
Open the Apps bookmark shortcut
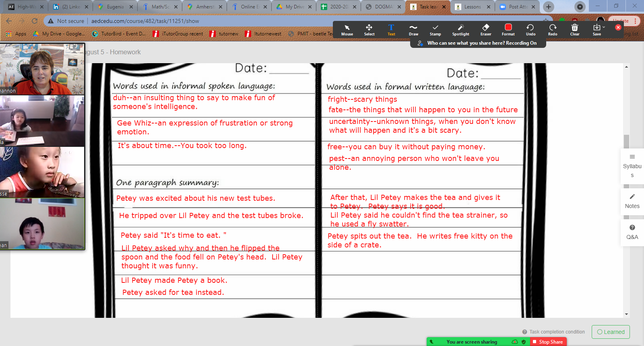pyautogui.click(x=17, y=34)
